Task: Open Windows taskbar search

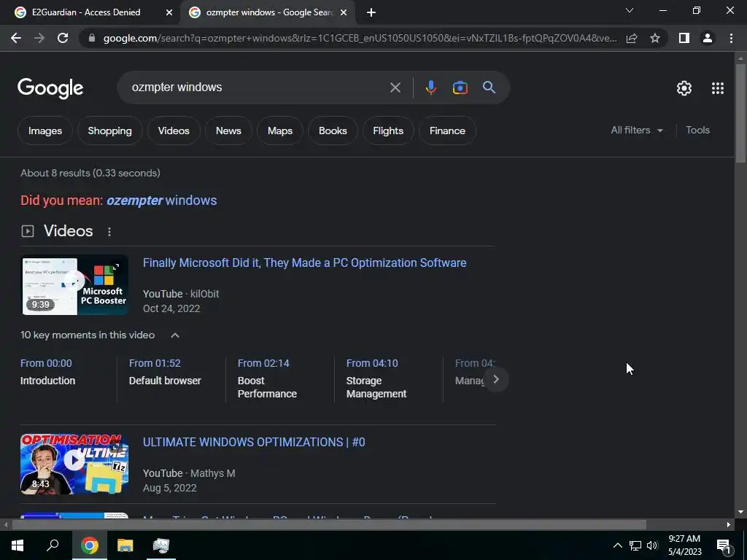Action: click(53, 545)
